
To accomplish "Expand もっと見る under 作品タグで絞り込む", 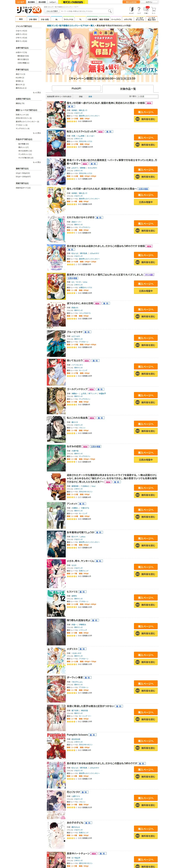I will (37, 162).
